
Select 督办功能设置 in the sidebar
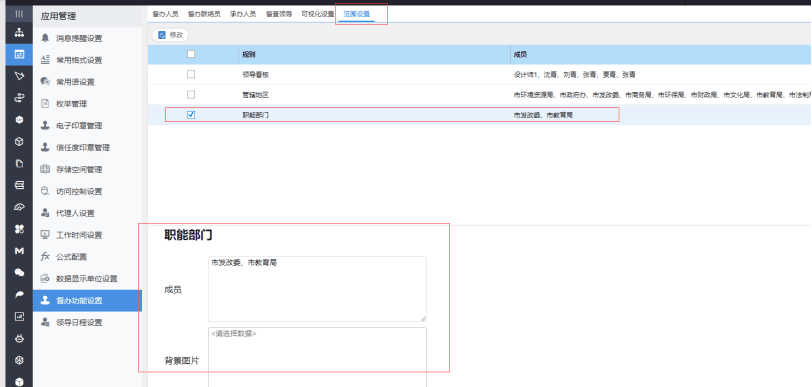88,300
